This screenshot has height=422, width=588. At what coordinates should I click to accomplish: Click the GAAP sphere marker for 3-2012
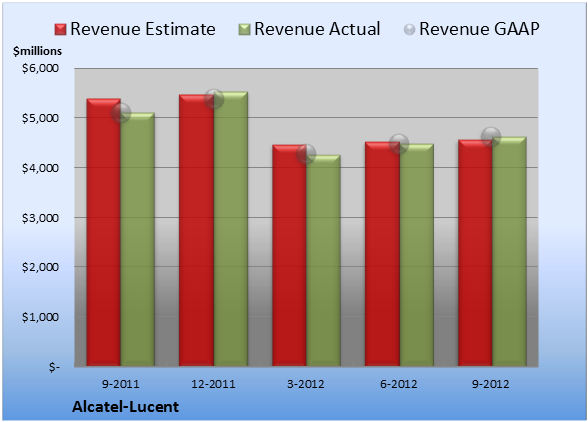coord(306,153)
